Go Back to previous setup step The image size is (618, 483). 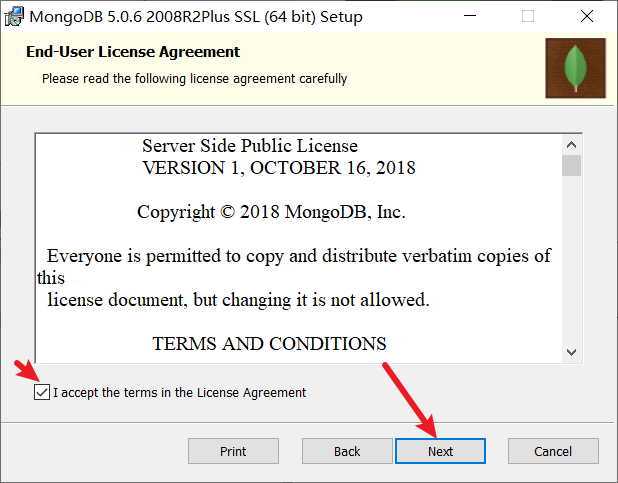click(x=347, y=451)
